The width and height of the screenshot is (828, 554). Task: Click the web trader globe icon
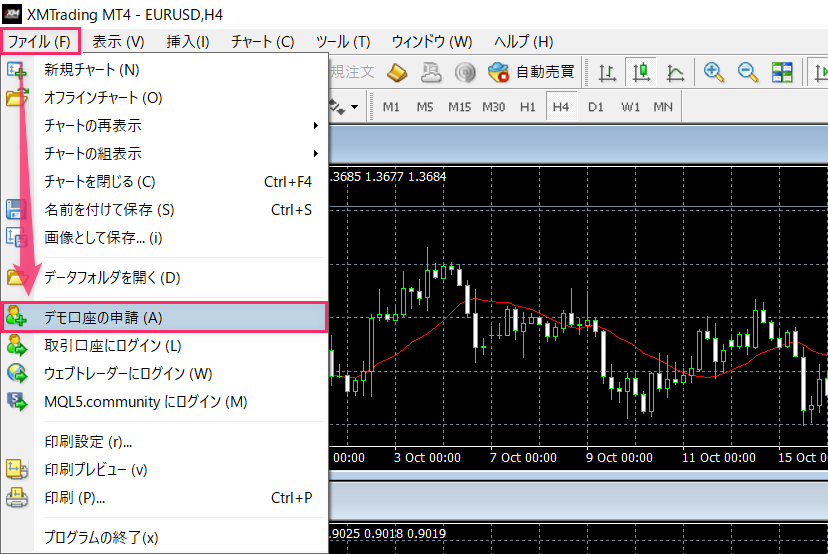pyautogui.click(x=16, y=373)
